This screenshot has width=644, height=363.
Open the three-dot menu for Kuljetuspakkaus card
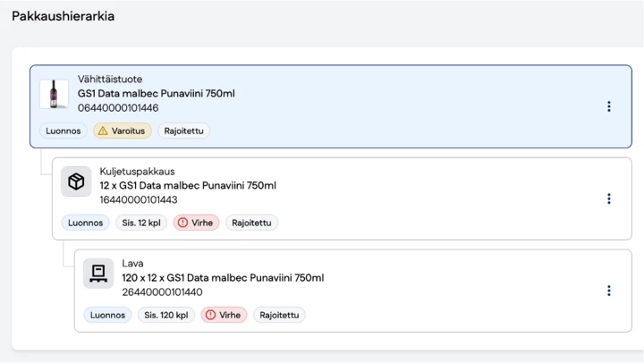click(x=609, y=198)
